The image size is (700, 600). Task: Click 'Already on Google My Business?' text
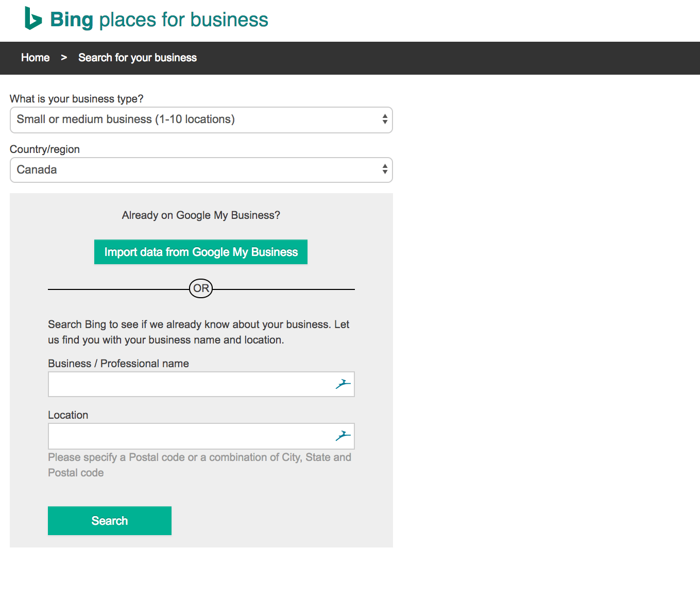pos(201,215)
